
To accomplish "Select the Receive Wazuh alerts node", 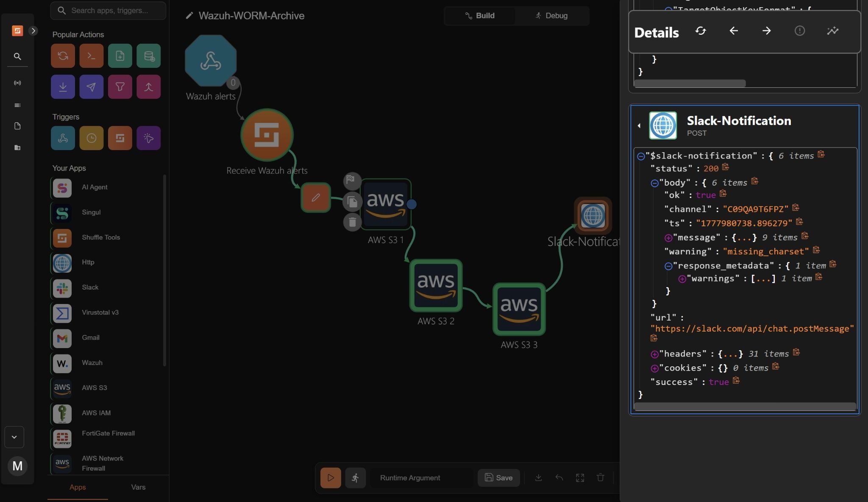I will [x=267, y=135].
